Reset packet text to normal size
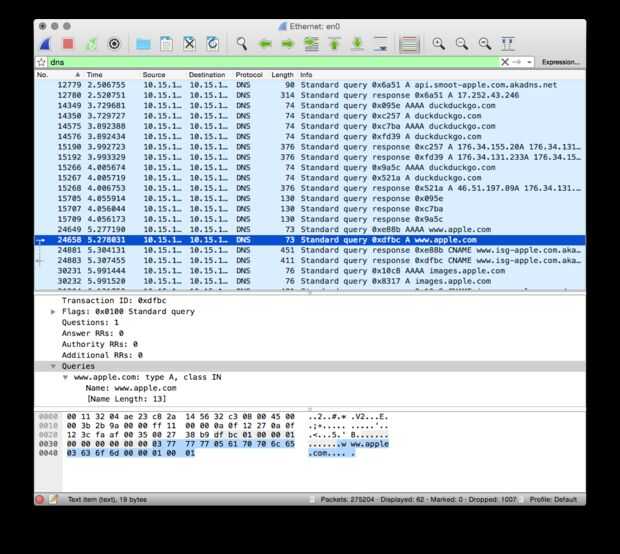Viewport: 620px width, 554px height. [485, 43]
